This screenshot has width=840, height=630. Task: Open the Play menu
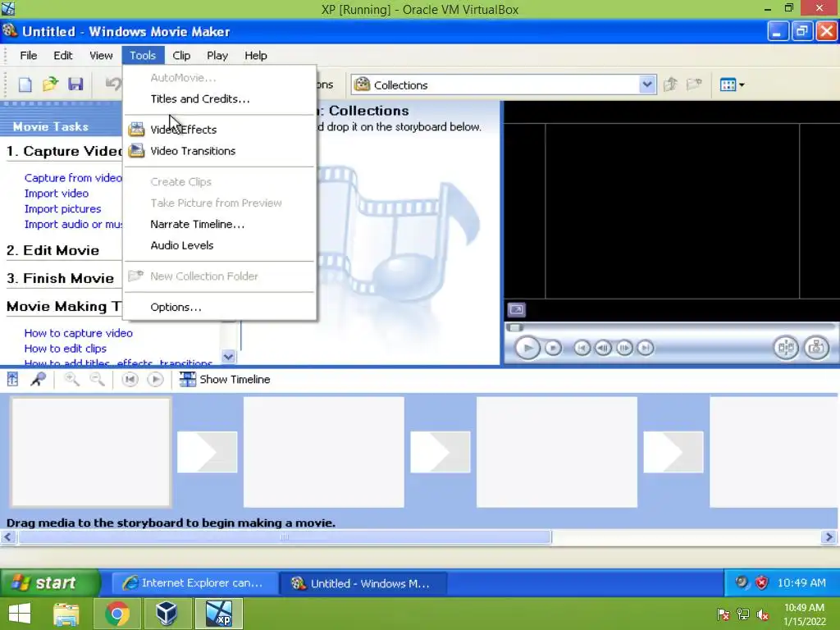[x=217, y=55]
